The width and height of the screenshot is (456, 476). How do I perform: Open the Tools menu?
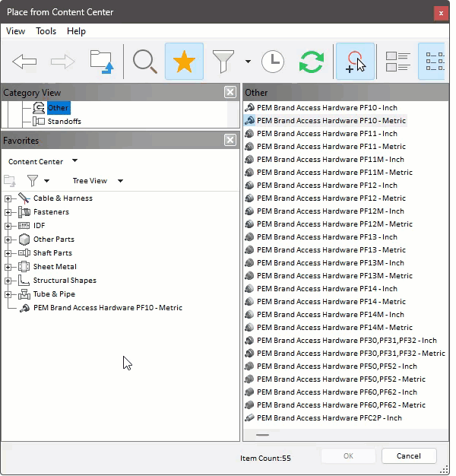tap(46, 31)
